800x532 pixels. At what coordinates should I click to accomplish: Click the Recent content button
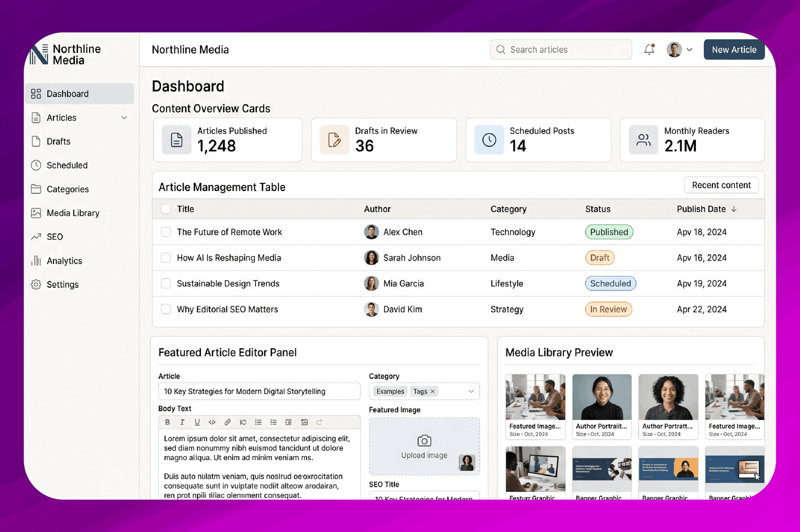pyautogui.click(x=721, y=185)
